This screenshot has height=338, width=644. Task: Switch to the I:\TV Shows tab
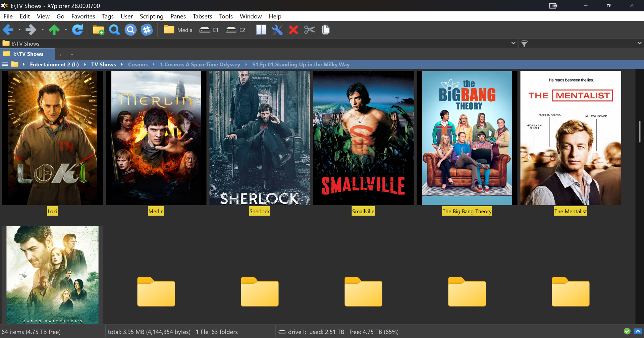28,54
